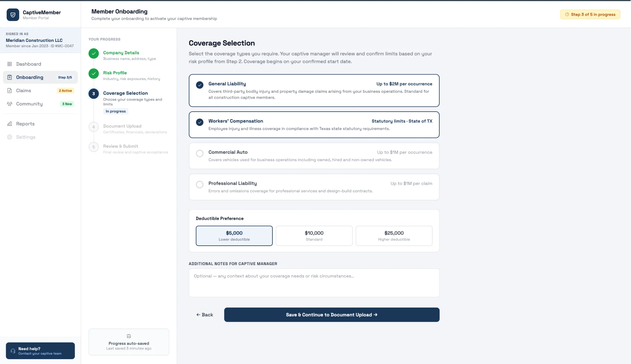The width and height of the screenshot is (631, 364).
Task: Choose the $10,000 standard deductible option
Action: (x=314, y=236)
